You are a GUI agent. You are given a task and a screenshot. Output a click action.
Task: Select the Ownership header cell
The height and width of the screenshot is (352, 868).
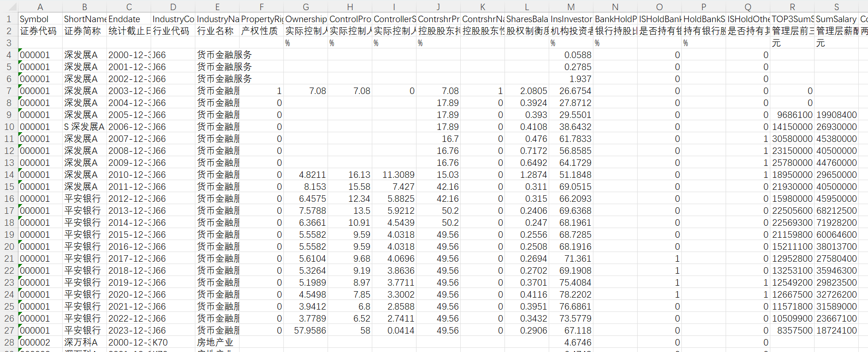click(x=305, y=19)
